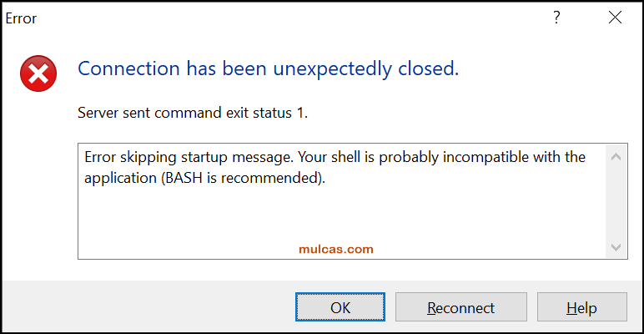Click the question mark title bar button

[x=556, y=18]
